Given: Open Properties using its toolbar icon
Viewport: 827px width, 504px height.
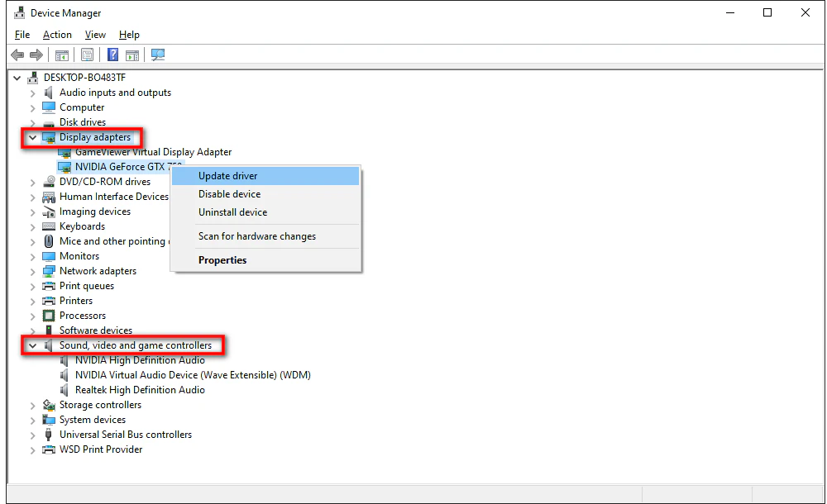Looking at the screenshot, I should [x=87, y=55].
